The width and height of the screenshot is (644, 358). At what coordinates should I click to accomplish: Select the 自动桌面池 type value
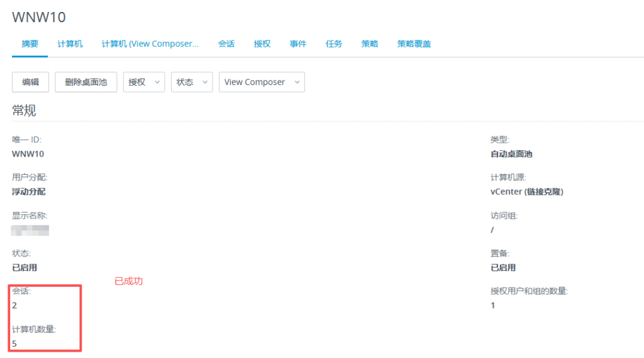point(511,154)
